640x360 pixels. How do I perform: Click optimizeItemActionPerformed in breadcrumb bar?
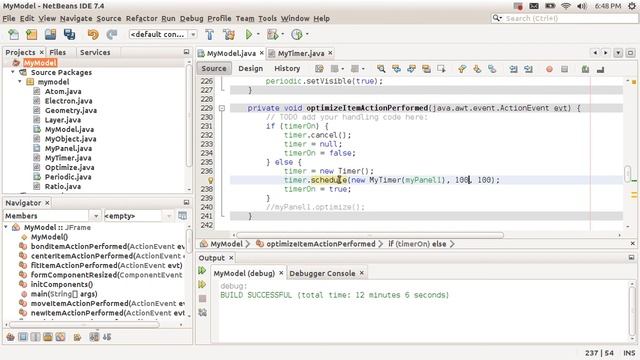point(320,244)
